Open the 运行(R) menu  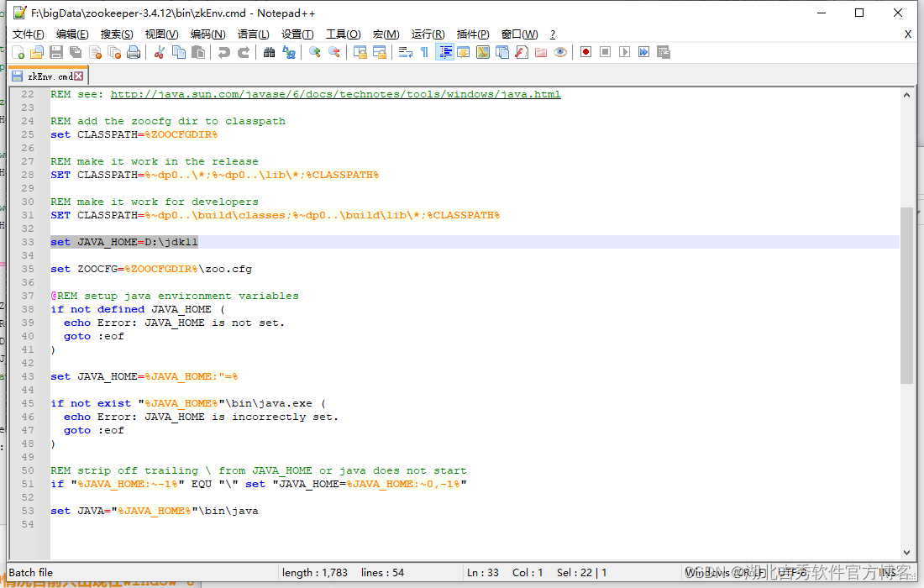[x=428, y=34]
